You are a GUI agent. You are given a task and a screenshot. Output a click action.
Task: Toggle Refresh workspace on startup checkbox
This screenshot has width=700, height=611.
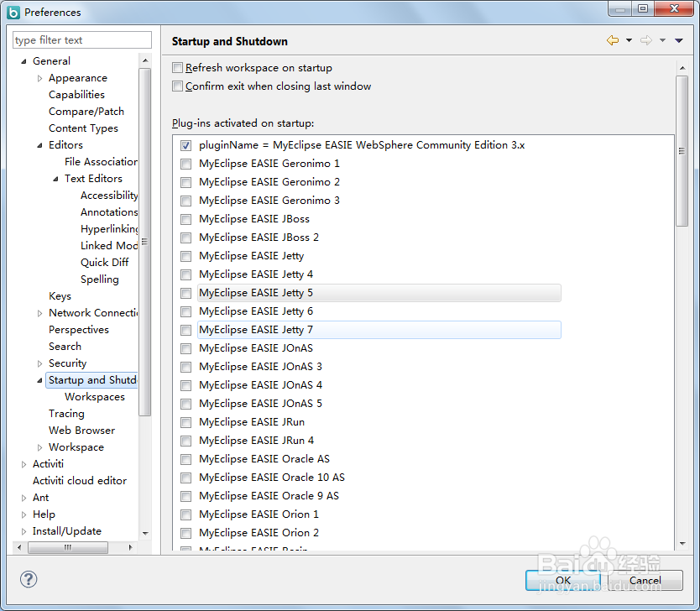click(x=178, y=68)
